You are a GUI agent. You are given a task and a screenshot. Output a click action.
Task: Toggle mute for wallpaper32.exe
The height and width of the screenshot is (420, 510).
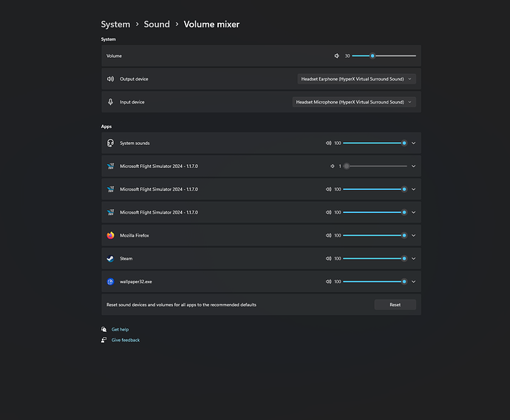click(329, 282)
